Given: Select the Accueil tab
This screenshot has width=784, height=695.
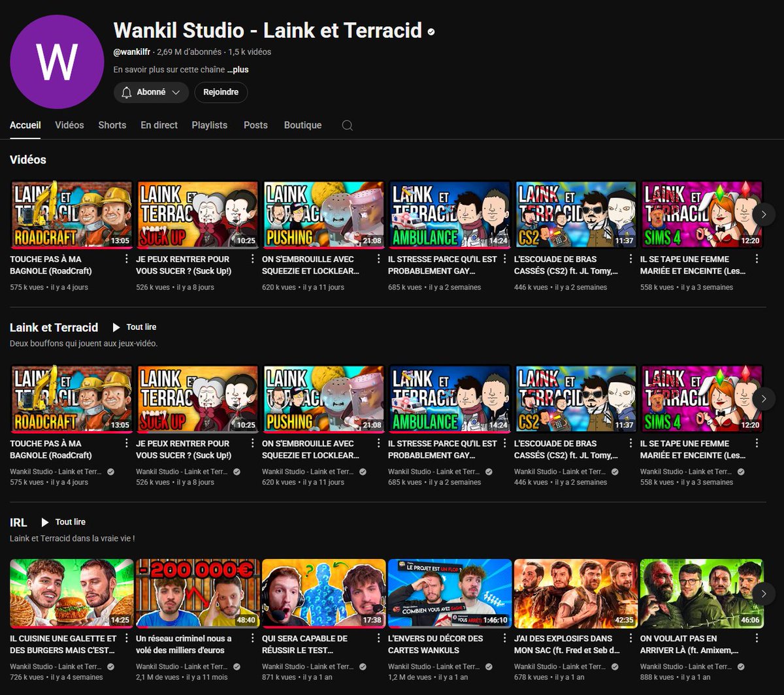Looking at the screenshot, I should (25, 125).
